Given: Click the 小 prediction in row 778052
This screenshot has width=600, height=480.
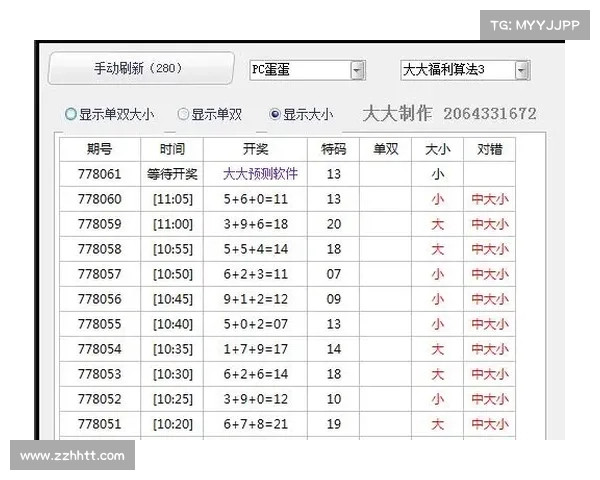Looking at the screenshot, I should tap(437, 399).
